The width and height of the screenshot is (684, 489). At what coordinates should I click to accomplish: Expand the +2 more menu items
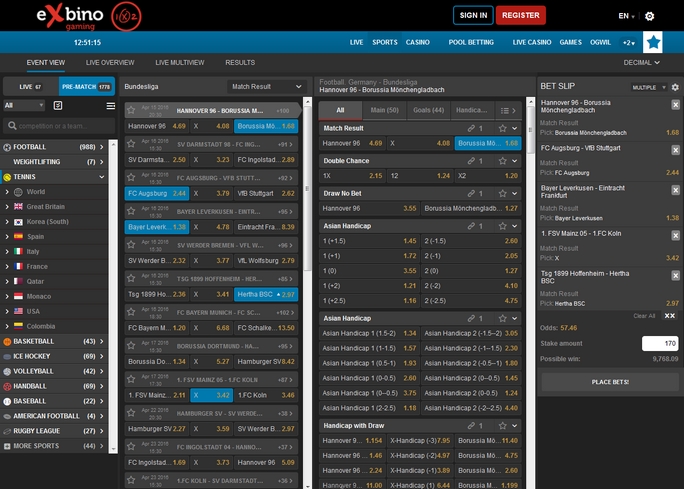[x=629, y=43]
